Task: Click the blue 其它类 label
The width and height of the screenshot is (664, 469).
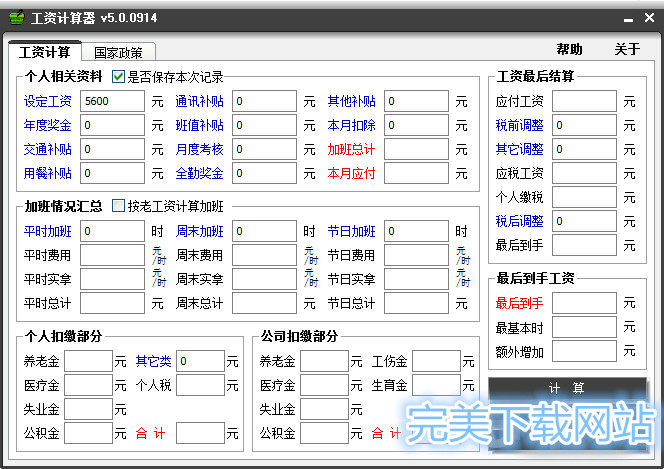Action: coord(153,361)
